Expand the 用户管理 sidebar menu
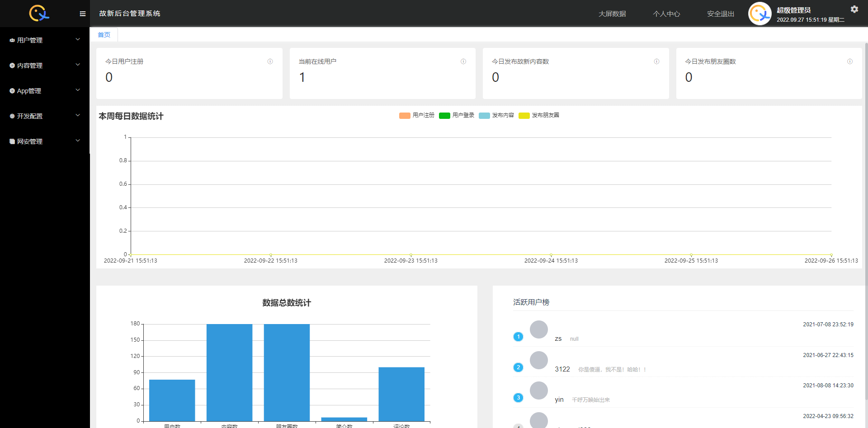Screen dimensions: 868x428 pyautogui.click(x=44, y=40)
